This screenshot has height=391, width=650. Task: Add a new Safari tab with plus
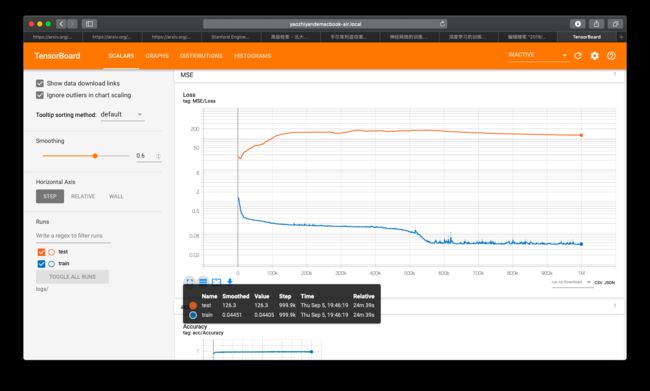coord(621,37)
